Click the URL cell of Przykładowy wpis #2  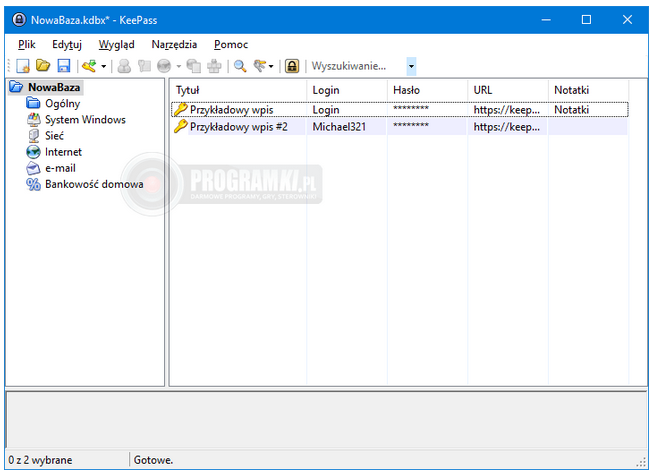507,126
